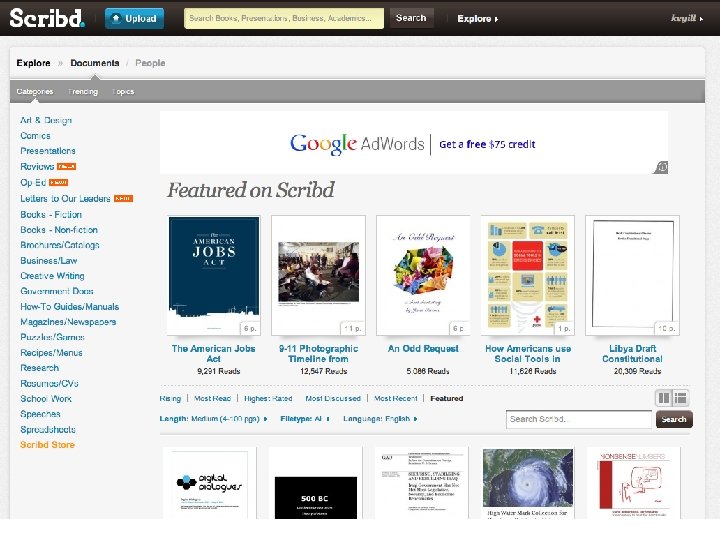Open the Scribd Store link
This screenshot has width=720, height=540.
click(x=47, y=444)
